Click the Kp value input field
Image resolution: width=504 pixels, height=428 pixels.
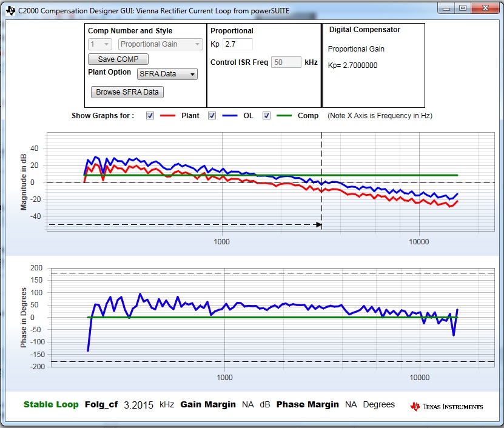pos(238,44)
